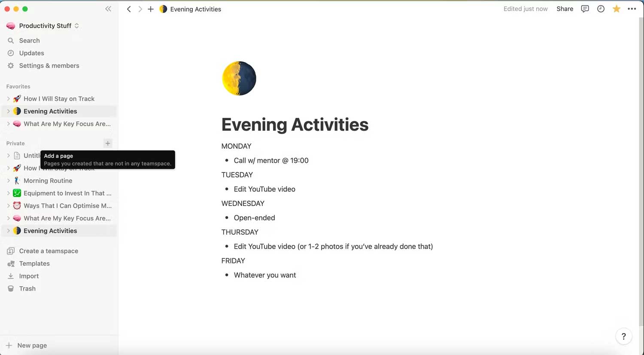Click the Evening Activities page title
Screen dimensions: 644x355
(295, 125)
